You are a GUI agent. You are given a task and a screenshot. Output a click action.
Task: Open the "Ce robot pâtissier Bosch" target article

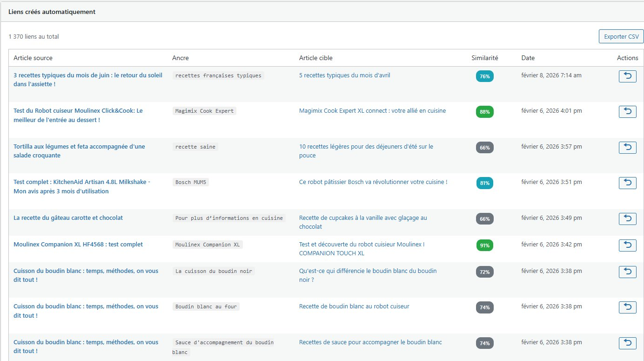pyautogui.click(x=373, y=182)
